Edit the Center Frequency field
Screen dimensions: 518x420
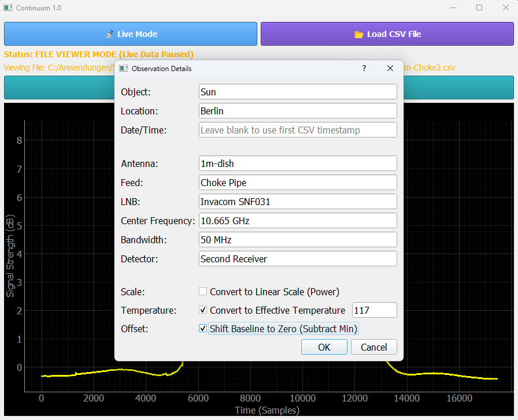298,221
